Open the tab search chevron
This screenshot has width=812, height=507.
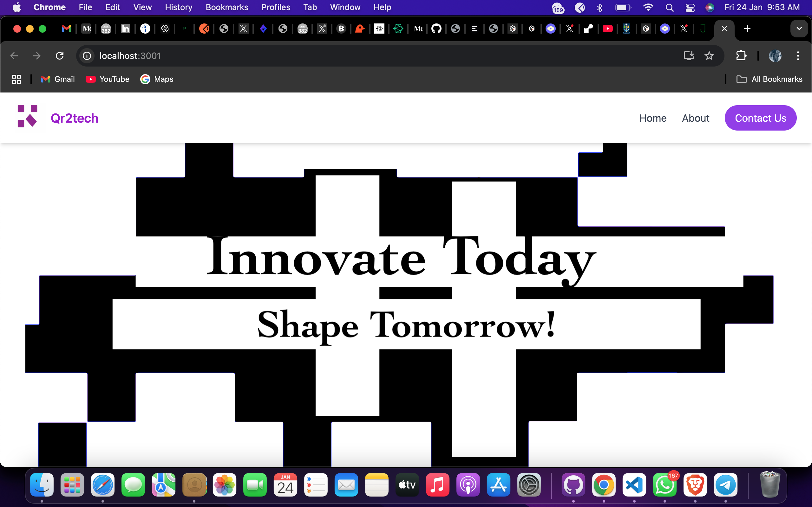coord(799,29)
